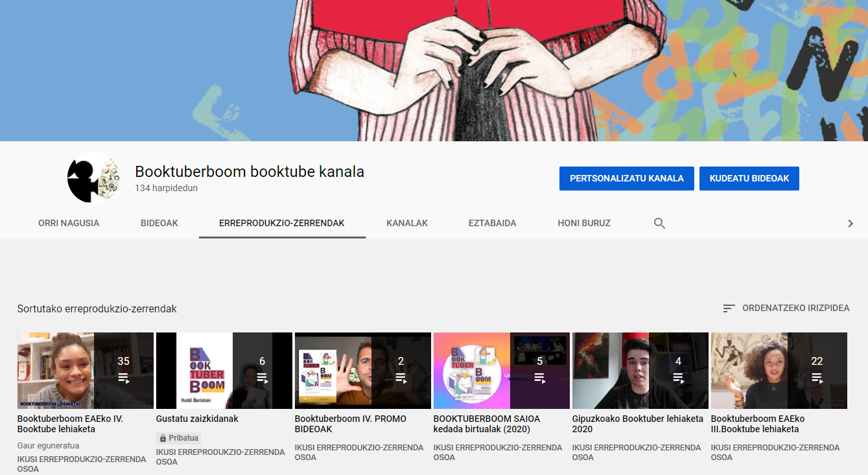Click the playlist icon on the 35-video thumbnail
The width and height of the screenshot is (868, 475).
123,378
